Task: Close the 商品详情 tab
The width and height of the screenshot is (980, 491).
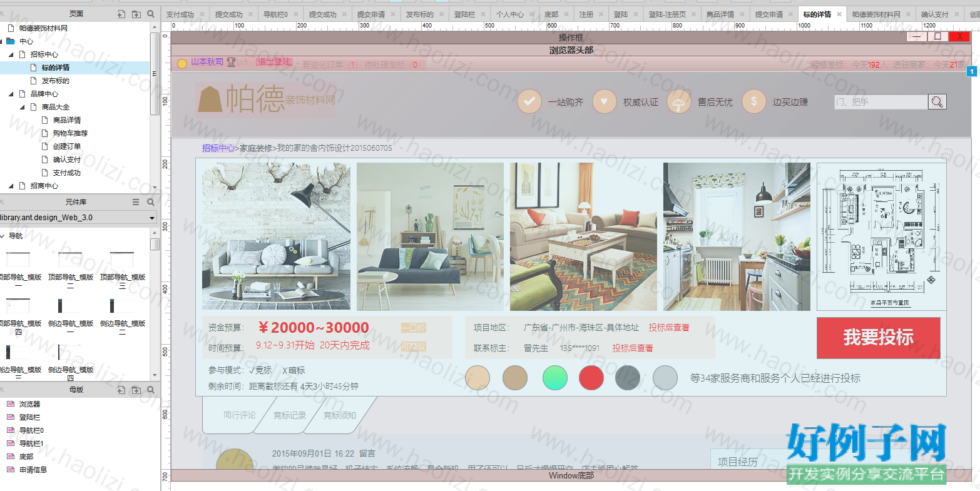Action: [x=742, y=14]
